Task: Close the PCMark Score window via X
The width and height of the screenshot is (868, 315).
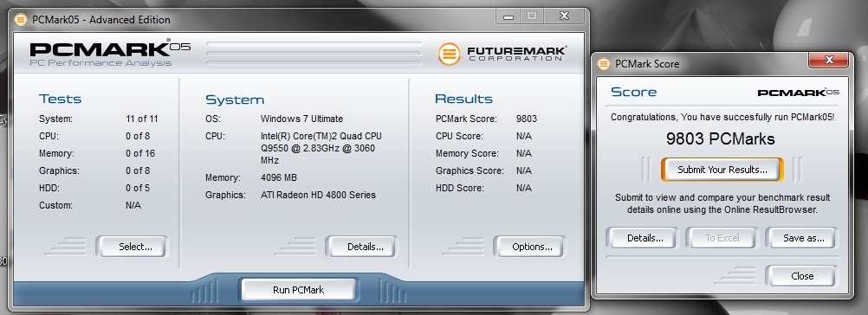Action: tap(828, 60)
